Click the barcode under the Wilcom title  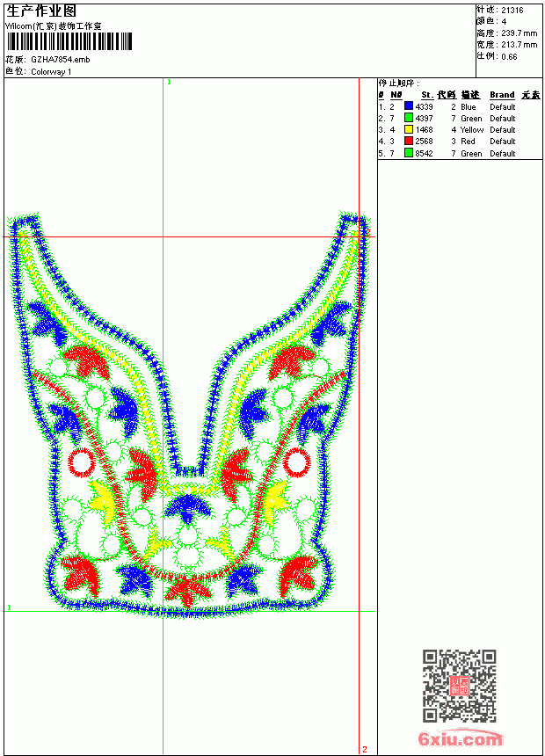(69, 41)
